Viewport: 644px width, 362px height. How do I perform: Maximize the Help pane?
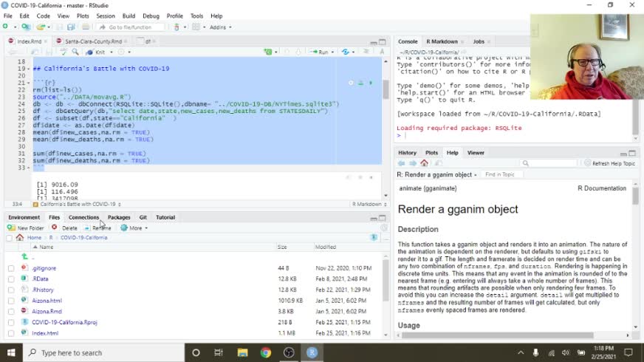(x=632, y=153)
